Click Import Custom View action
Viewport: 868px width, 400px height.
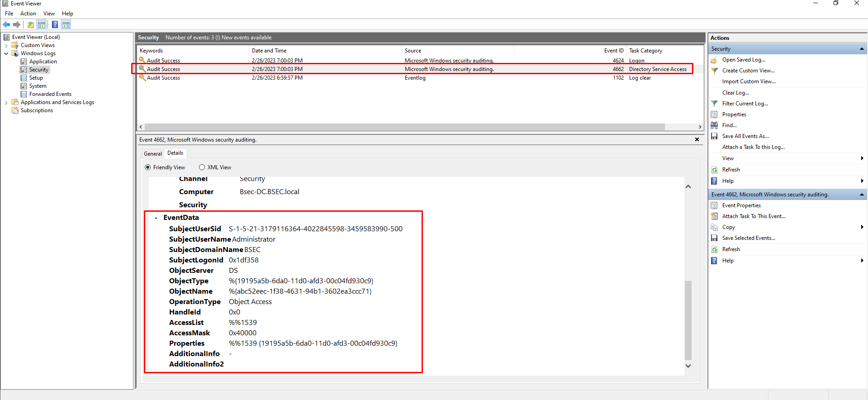pos(749,81)
